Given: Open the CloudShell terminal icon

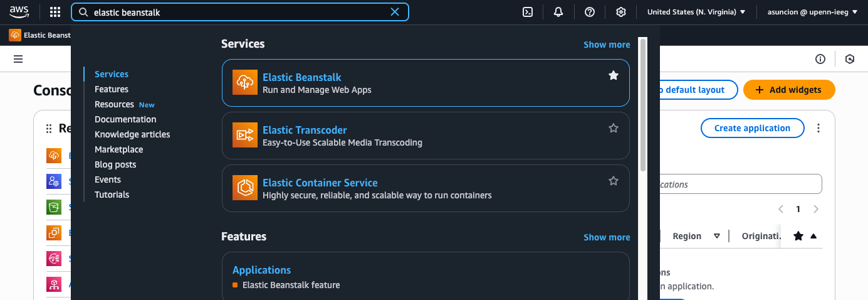Looking at the screenshot, I should pos(528,12).
